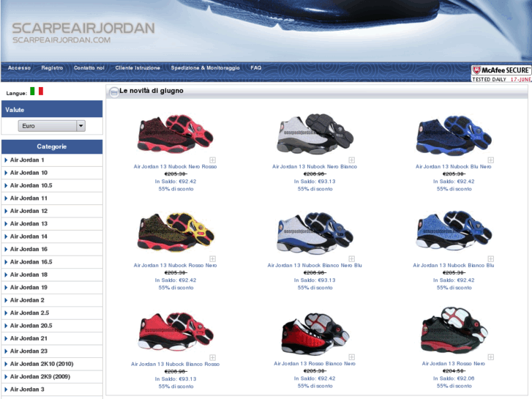The image size is (532, 399).
Task: Expand the Air Jordan 13 category
Action: pyautogui.click(x=52, y=223)
